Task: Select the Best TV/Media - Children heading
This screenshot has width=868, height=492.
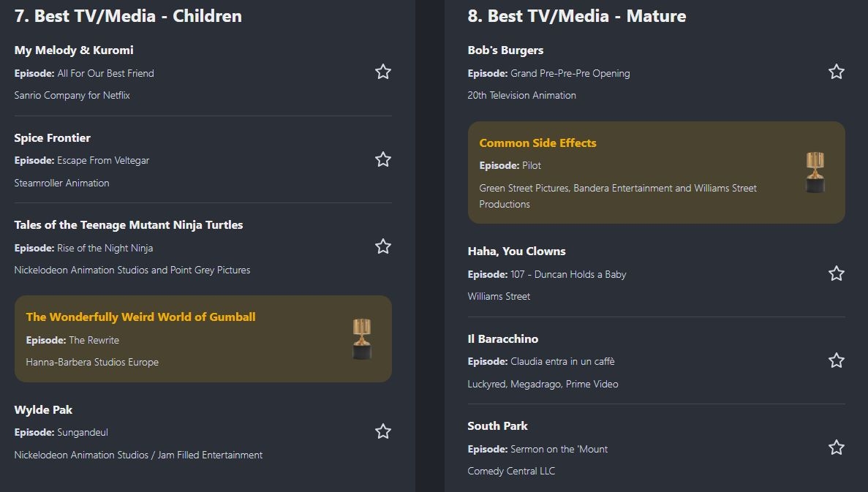Action: (128, 16)
